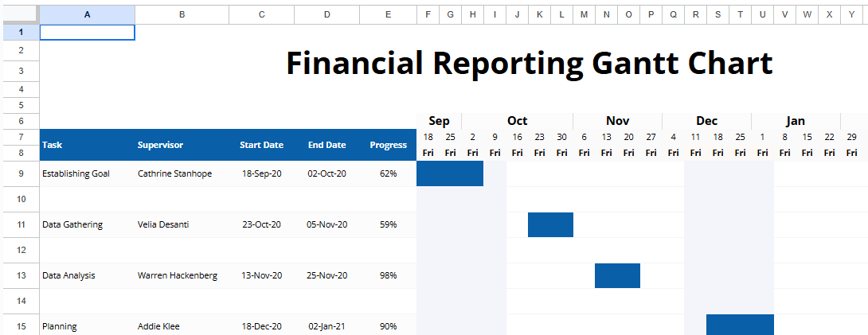Click row 13 header number
This screenshot has width=868, height=335.
[x=19, y=275]
